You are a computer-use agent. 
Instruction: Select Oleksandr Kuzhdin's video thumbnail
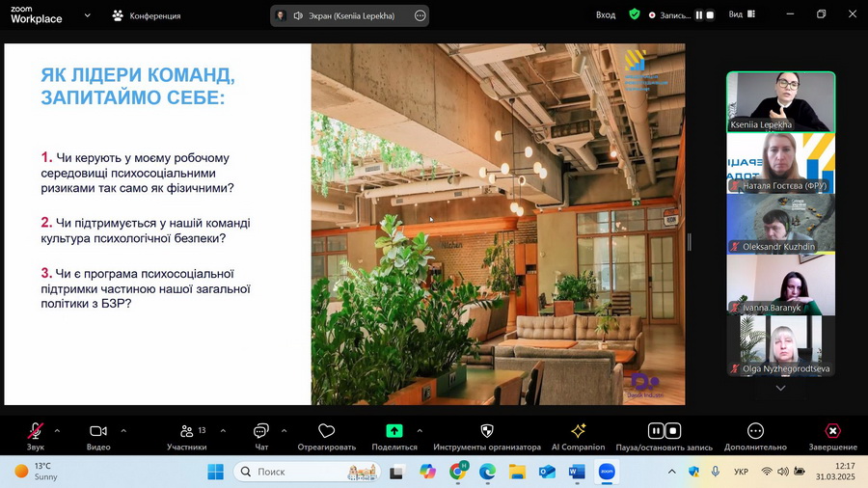click(780, 224)
